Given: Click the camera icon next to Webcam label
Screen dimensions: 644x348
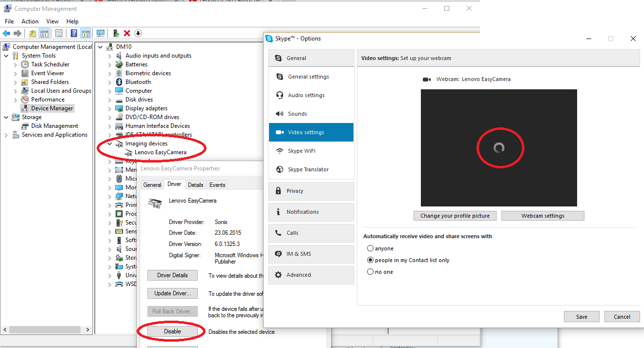Looking at the screenshot, I should click(x=427, y=79).
